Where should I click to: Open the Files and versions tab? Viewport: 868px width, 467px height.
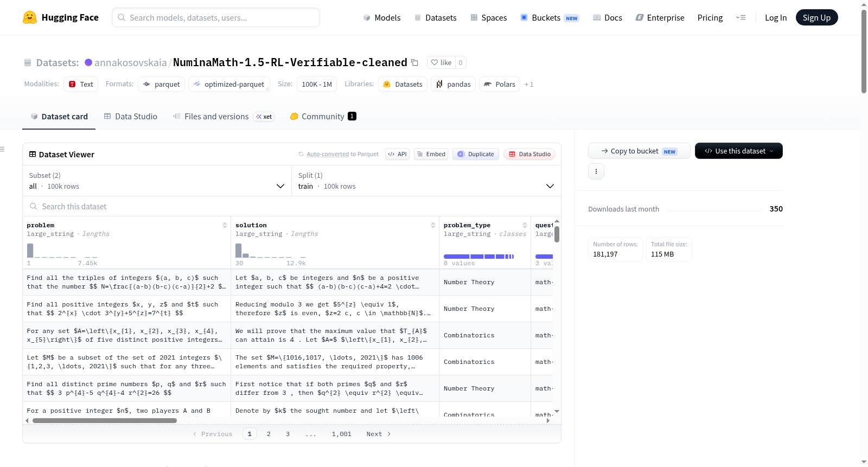tap(224, 116)
